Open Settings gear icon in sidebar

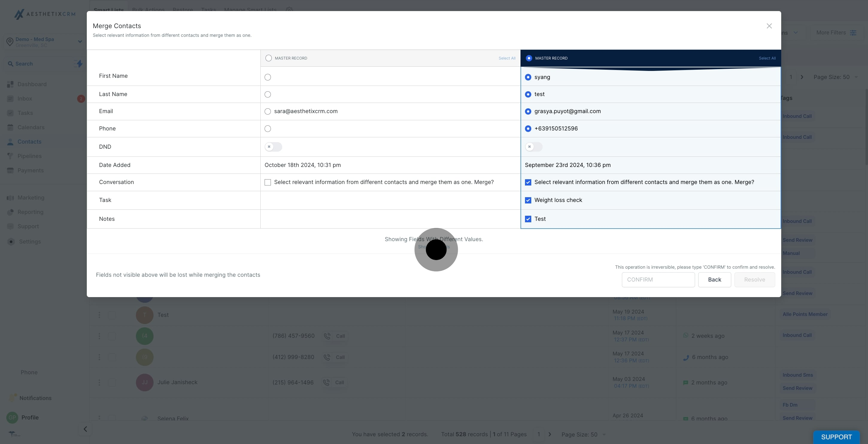(x=11, y=241)
